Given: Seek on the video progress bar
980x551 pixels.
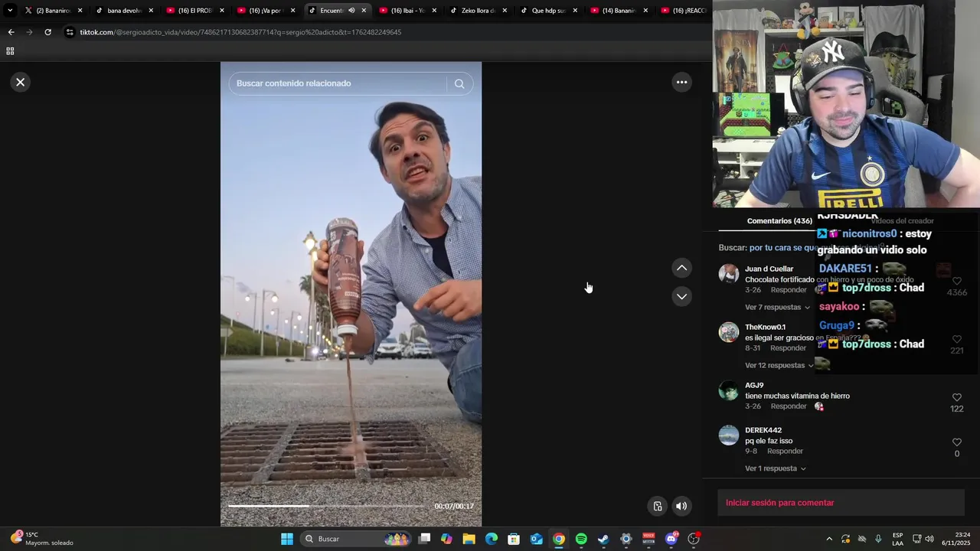Looking at the screenshot, I should pyautogui.click(x=325, y=506).
